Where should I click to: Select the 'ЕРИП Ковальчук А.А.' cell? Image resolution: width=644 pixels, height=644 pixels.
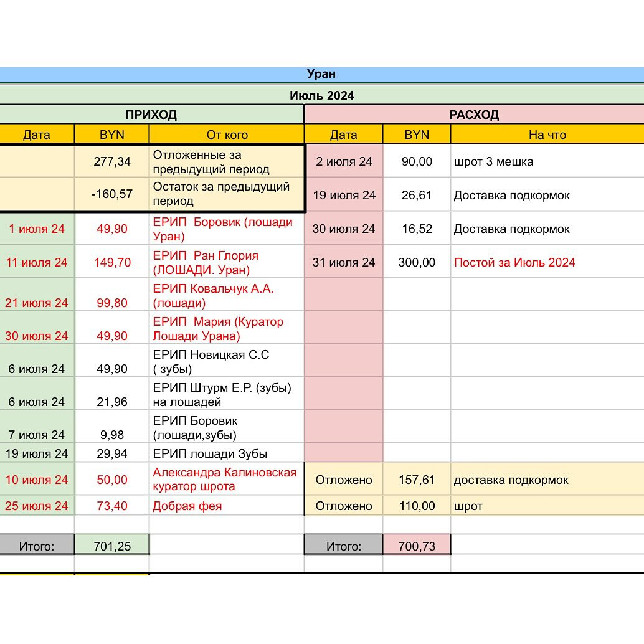(227, 296)
